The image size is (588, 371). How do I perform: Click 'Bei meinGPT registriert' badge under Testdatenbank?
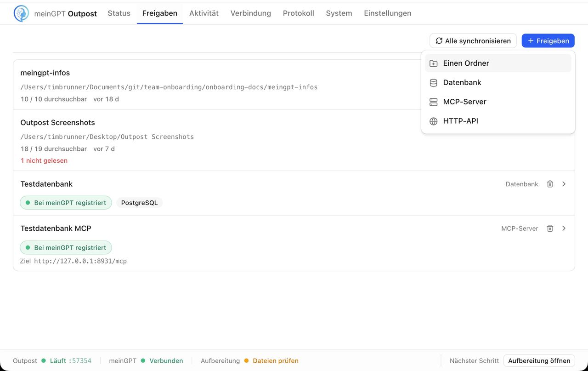point(66,203)
